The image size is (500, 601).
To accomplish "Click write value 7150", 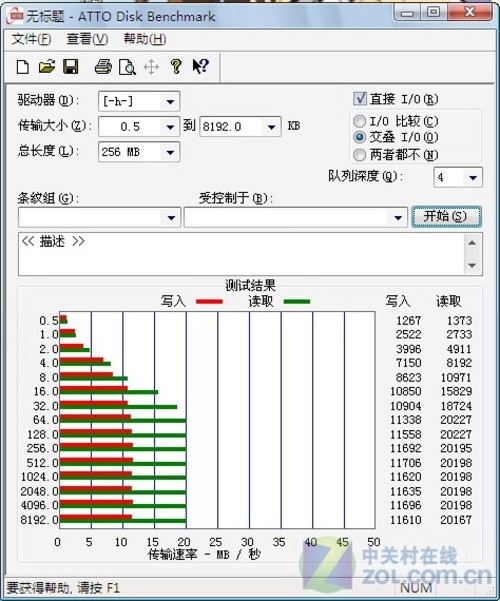I will click(x=408, y=363).
